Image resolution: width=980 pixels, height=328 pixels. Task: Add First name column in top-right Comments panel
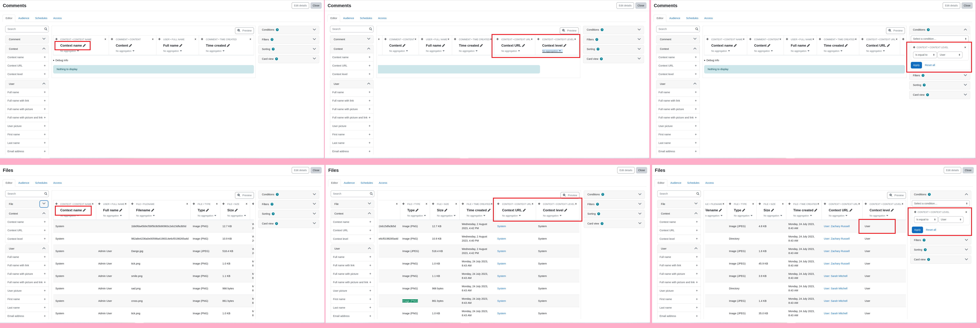[696, 135]
